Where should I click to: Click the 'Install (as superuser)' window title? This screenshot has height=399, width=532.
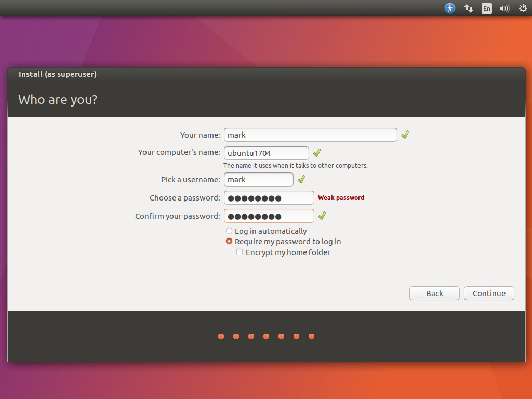pyautogui.click(x=58, y=74)
